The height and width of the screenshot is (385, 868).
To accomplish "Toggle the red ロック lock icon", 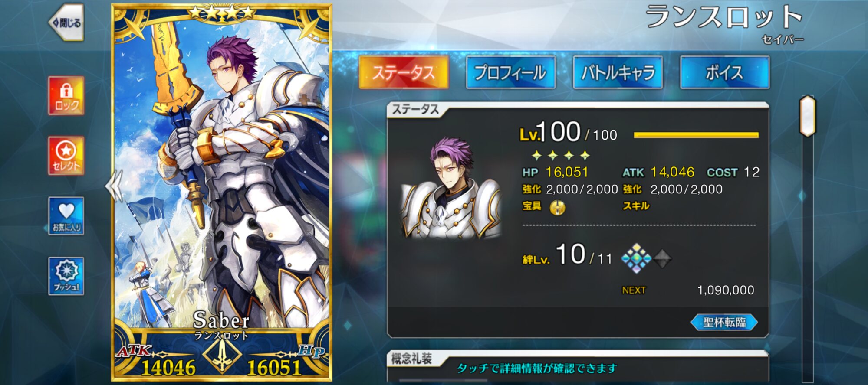I will (x=66, y=96).
